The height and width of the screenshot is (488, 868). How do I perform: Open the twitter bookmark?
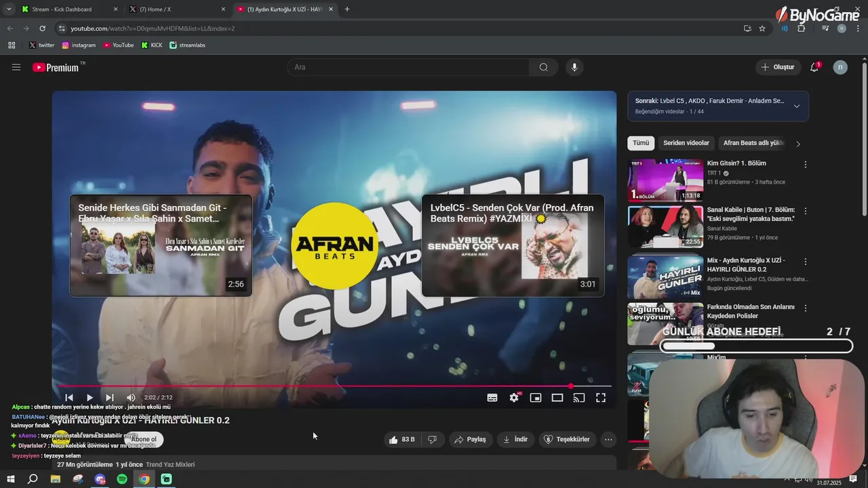pos(41,45)
